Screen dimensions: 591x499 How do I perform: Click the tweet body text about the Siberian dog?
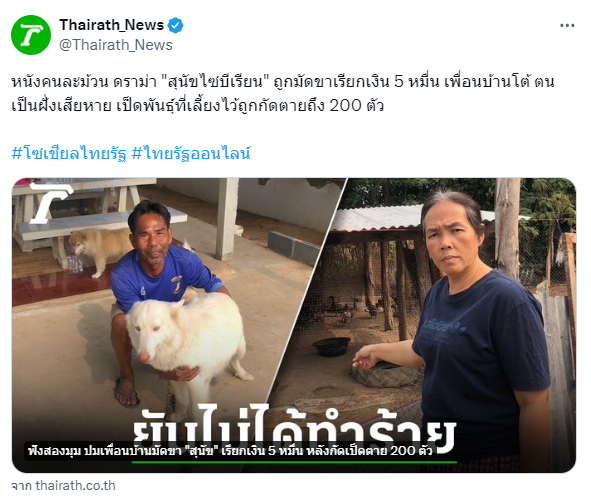pyautogui.click(x=283, y=93)
